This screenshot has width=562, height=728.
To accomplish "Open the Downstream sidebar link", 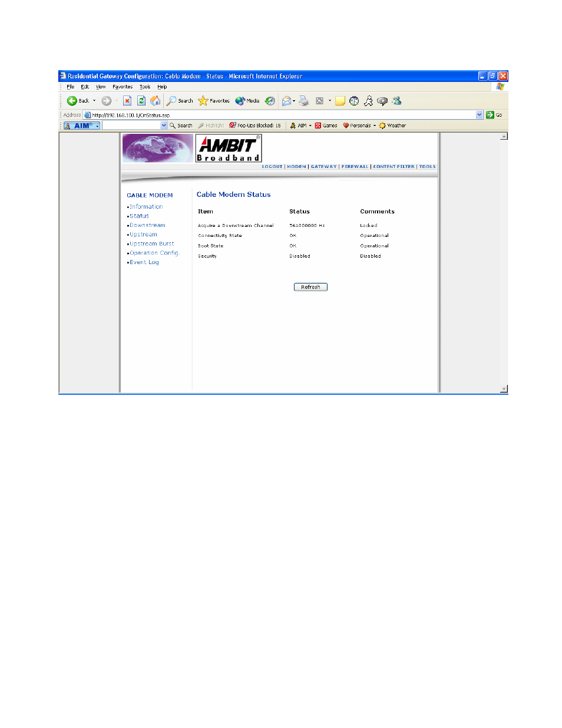I will (147, 225).
